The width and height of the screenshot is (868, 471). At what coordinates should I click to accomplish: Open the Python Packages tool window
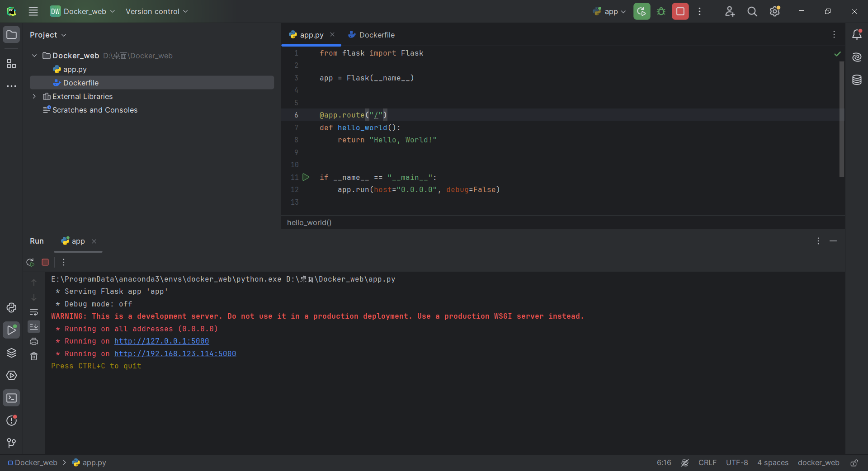pos(11,353)
